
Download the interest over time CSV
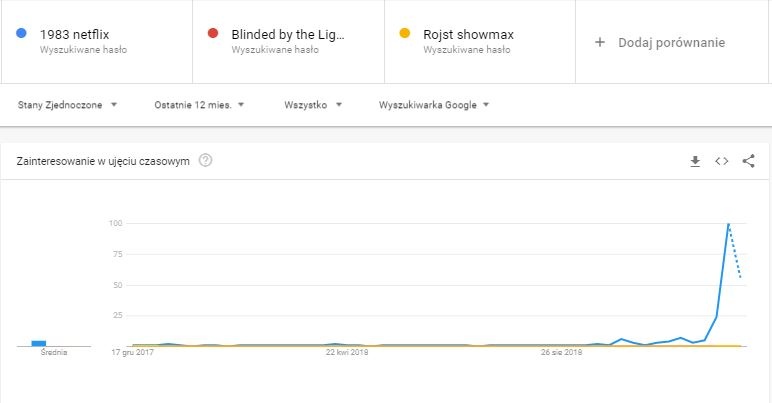pos(695,161)
